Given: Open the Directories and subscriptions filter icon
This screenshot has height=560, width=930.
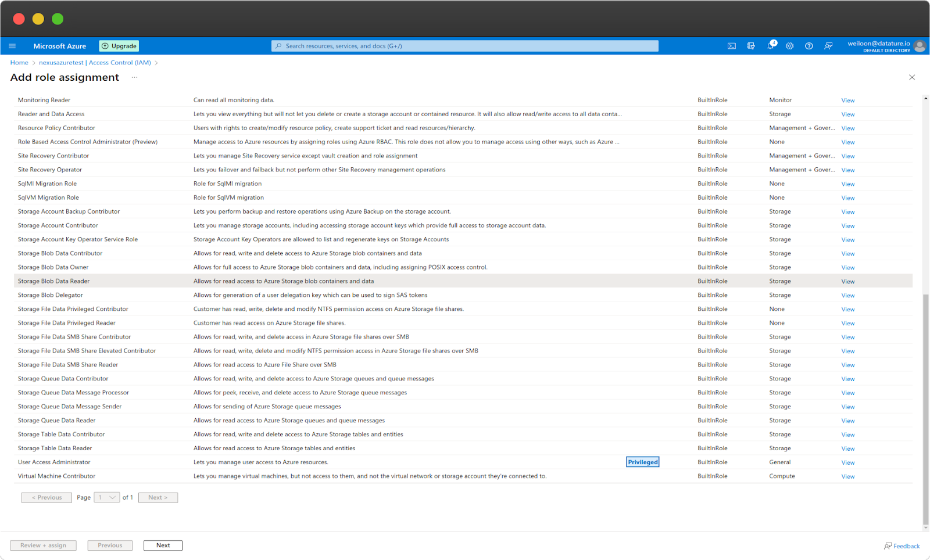Looking at the screenshot, I should (x=751, y=46).
